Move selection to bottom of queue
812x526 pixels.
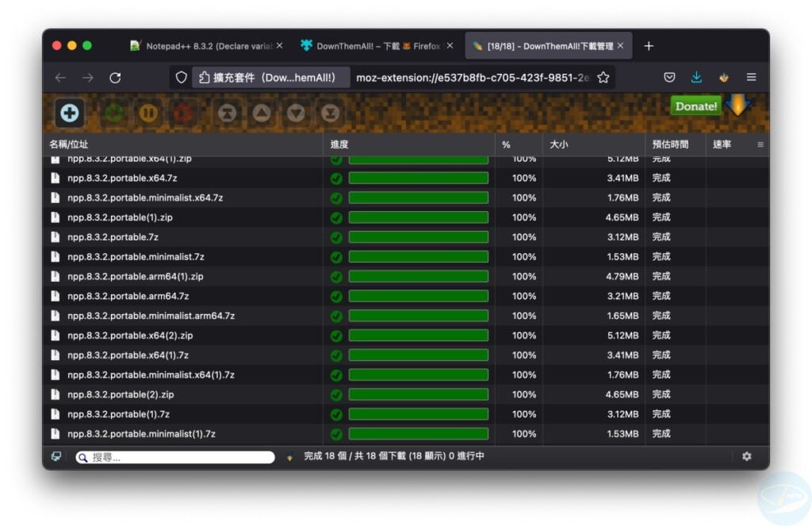(331, 113)
